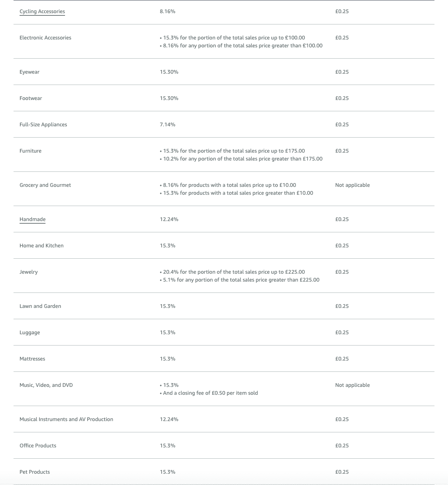Click the Eyewear row label
The height and width of the screenshot is (485, 448).
tap(29, 72)
